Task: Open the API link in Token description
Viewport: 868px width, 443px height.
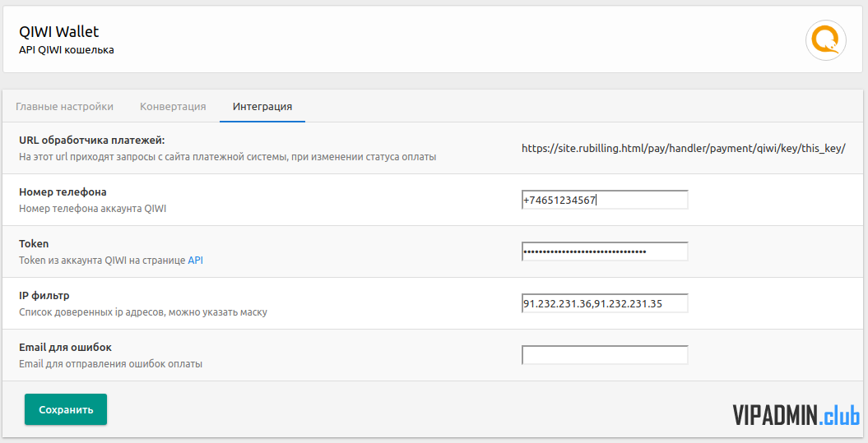Action: tap(196, 260)
